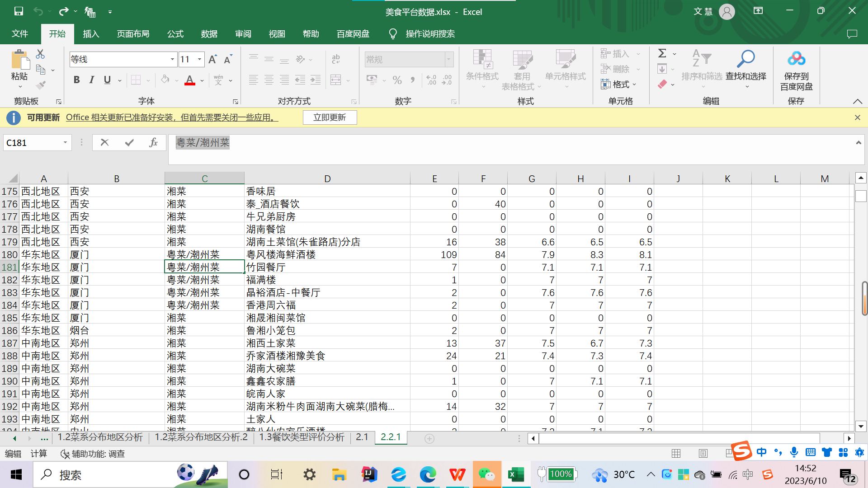The width and height of the screenshot is (868, 488).
Task: Click the Format Painter brush icon
Action: [41, 85]
